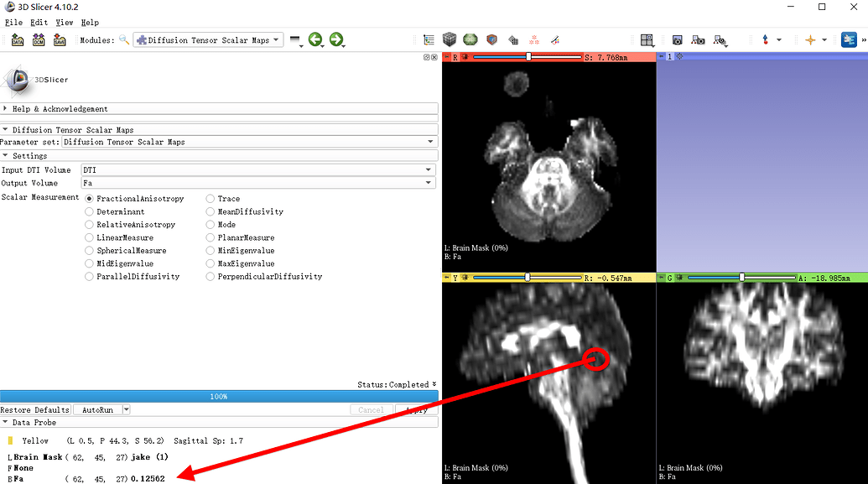Go to next module (green right arrow)
868x484 pixels.
click(336, 39)
